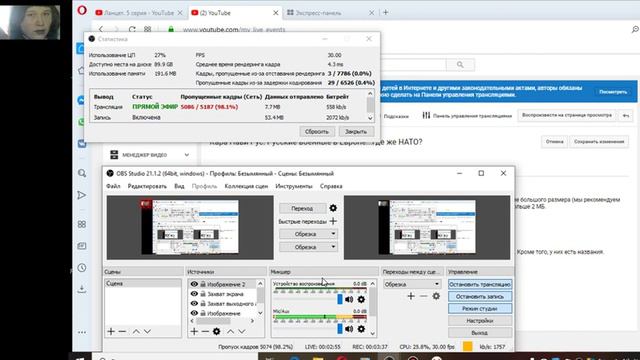Click Opera sidebar search icon
640x360 pixels.
tap(82, 173)
